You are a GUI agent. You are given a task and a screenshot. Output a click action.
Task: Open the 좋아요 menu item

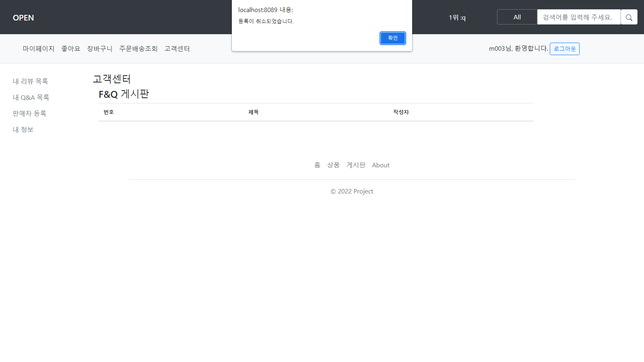click(x=70, y=49)
